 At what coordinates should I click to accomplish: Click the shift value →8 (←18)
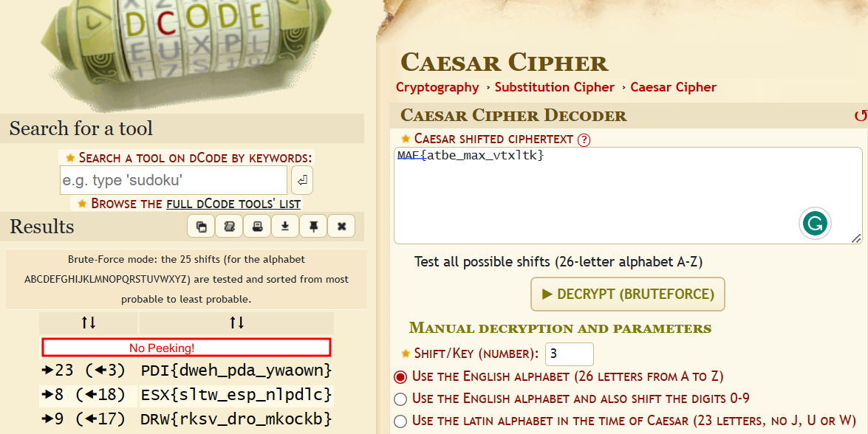tap(83, 395)
